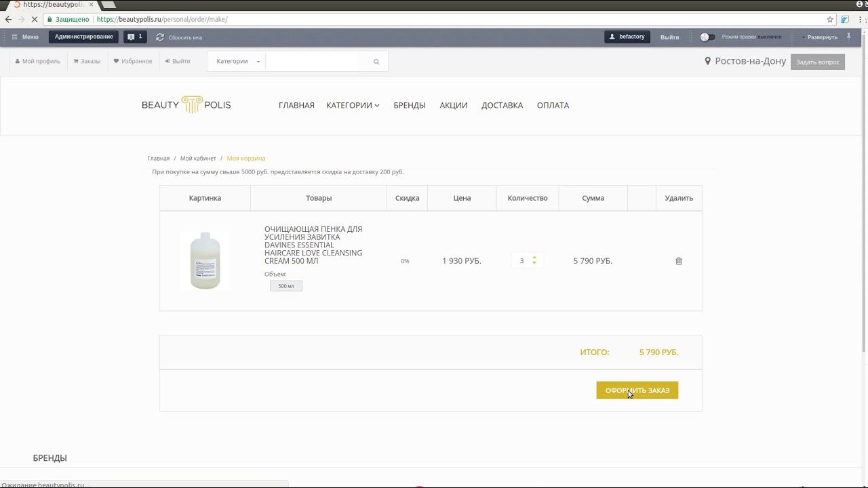The image size is (868, 488).
Task: Click the browser extension icon beside the star
Action: point(845,20)
